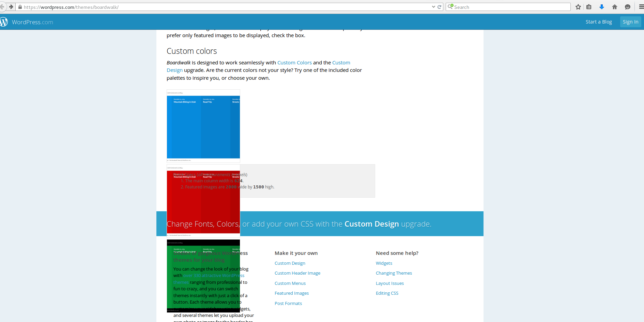Screen dimensions: 644x322
Task: Go to the home page icon
Action: [x=615, y=7]
